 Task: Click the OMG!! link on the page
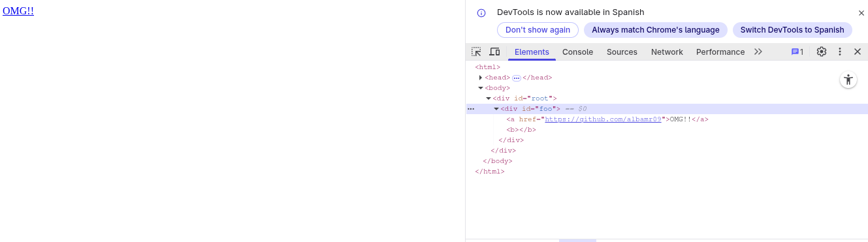tap(18, 10)
